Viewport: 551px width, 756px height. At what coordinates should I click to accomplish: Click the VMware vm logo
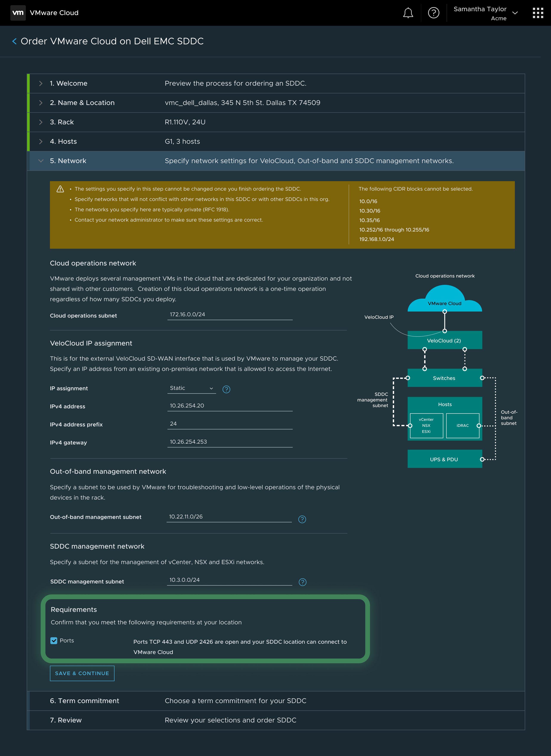pyautogui.click(x=18, y=13)
